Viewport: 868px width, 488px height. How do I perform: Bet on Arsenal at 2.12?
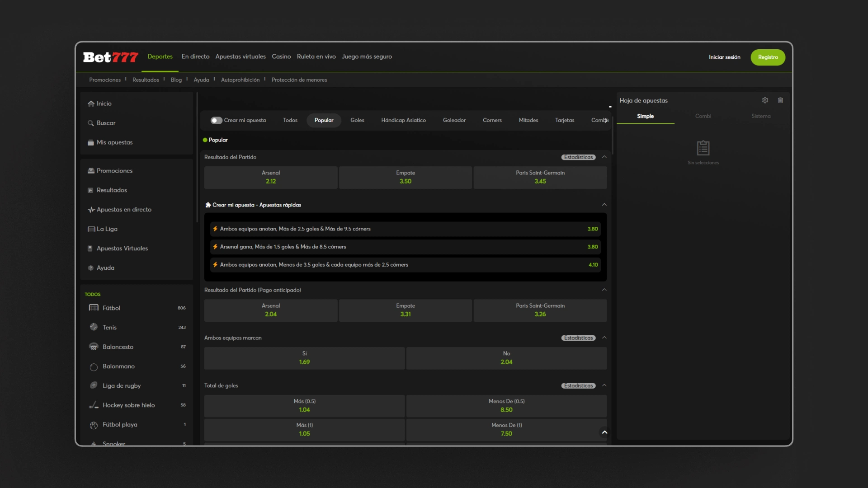(x=271, y=177)
